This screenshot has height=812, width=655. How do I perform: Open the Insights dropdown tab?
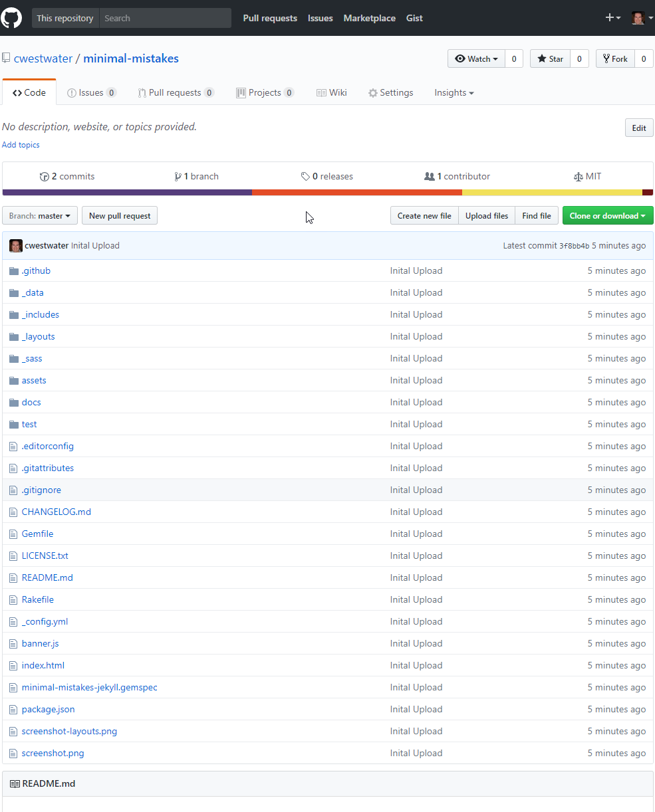point(454,93)
